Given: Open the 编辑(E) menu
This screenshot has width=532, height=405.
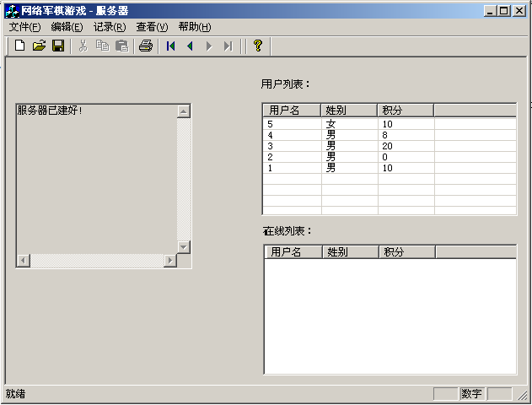Looking at the screenshot, I should 67,27.
